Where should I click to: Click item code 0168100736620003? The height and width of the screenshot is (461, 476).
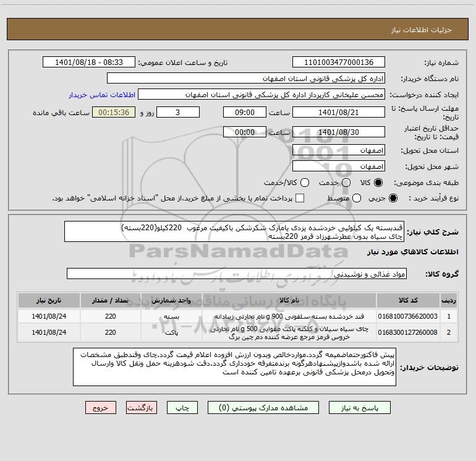click(408, 316)
